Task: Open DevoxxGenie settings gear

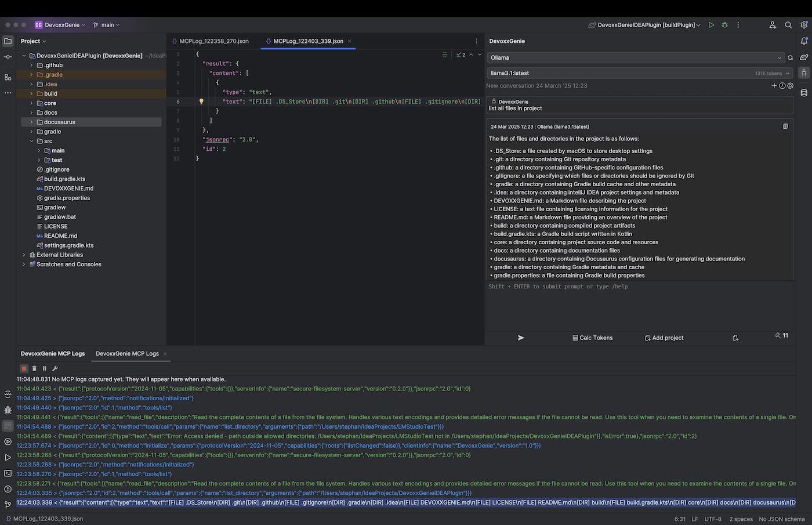Action: coord(790,86)
